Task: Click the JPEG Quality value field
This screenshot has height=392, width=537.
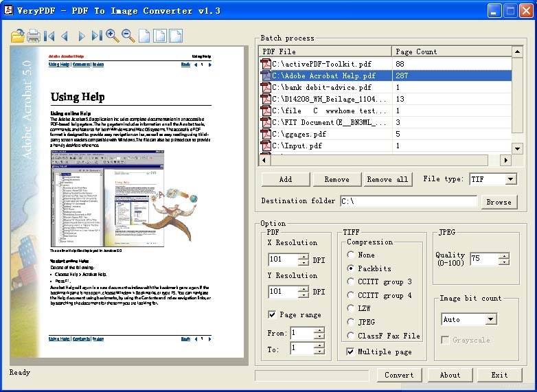Action: [x=484, y=259]
